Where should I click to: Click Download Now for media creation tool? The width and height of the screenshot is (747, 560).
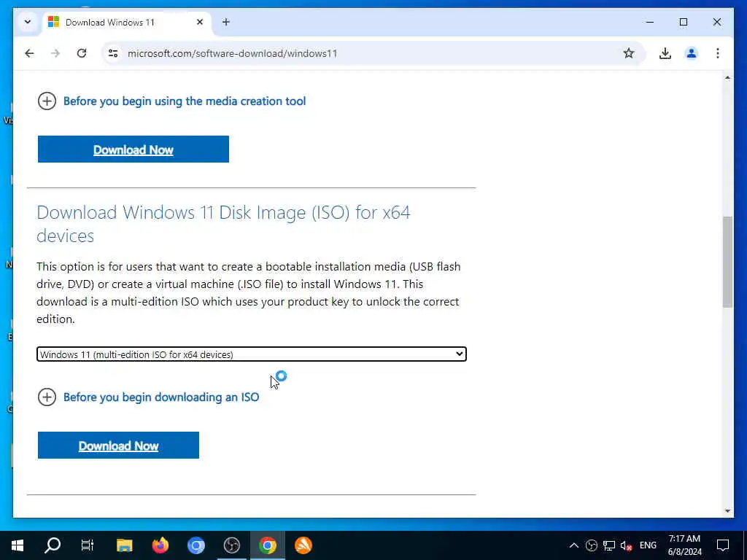click(133, 149)
